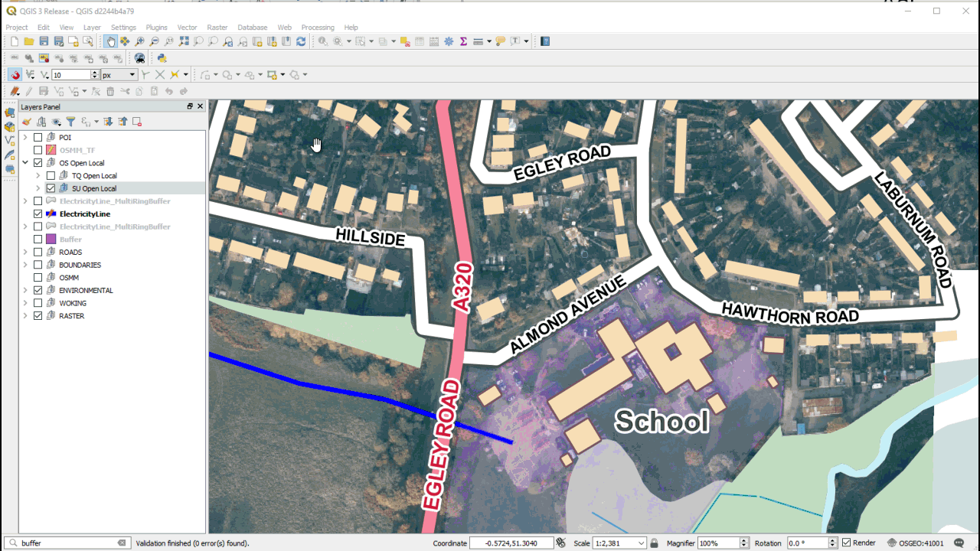Open the Raster menu
The image size is (980, 551).
click(218, 28)
